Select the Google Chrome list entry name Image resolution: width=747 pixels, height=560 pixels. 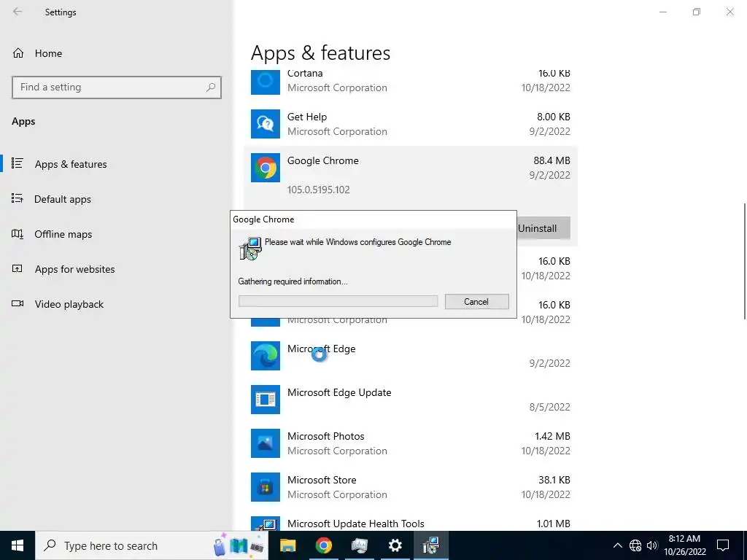pos(322,160)
